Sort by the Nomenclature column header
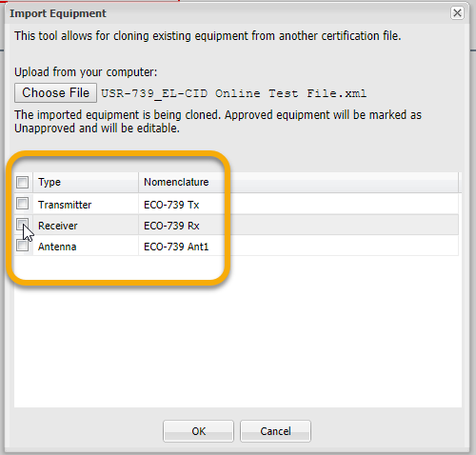 (x=298, y=182)
